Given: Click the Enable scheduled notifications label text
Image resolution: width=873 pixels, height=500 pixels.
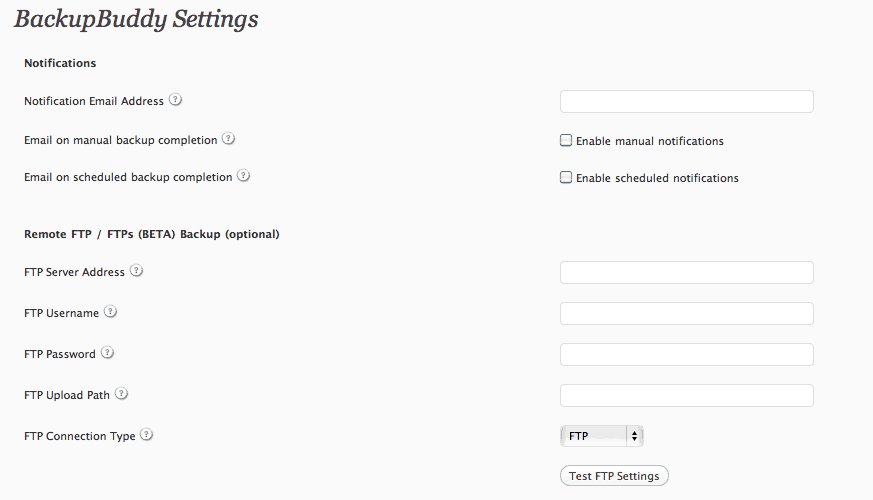Looking at the screenshot, I should 657,178.
